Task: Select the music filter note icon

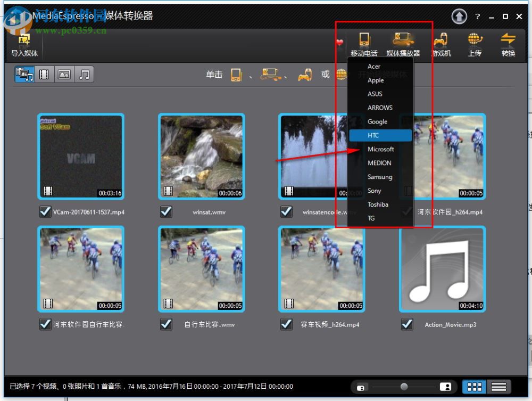Action: coord(84,74)
